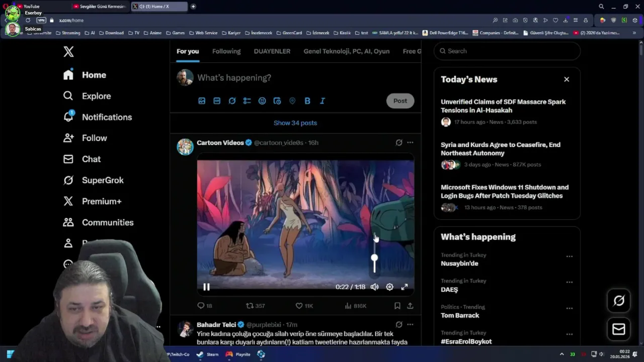The image size is (644, 362).
Task: Open Cartoon Videos profile avatar
Action: [185, 147]
